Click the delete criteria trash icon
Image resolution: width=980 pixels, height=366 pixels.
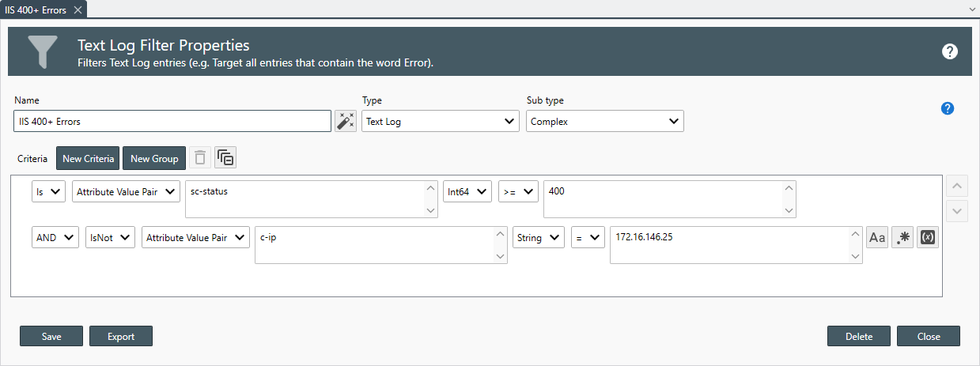pyautogui.click(x=200, y=158)
